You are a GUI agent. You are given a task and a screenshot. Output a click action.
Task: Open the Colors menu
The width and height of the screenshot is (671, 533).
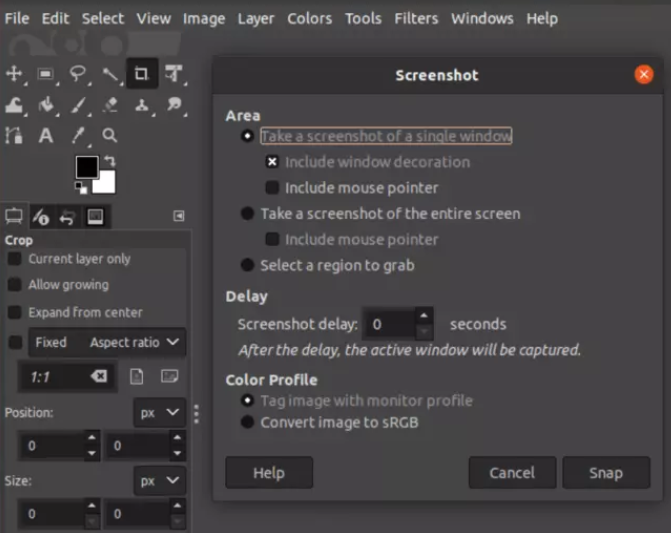tap(309, 18)
